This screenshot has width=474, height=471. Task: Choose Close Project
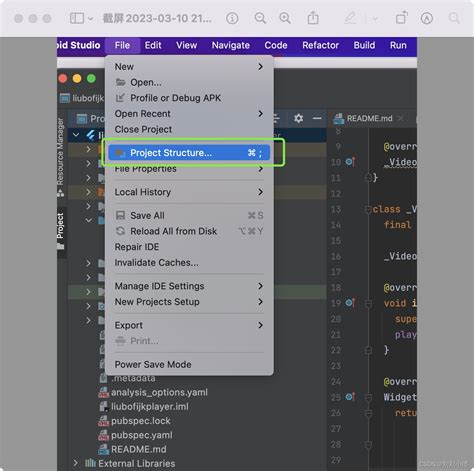tap(189, 129)
